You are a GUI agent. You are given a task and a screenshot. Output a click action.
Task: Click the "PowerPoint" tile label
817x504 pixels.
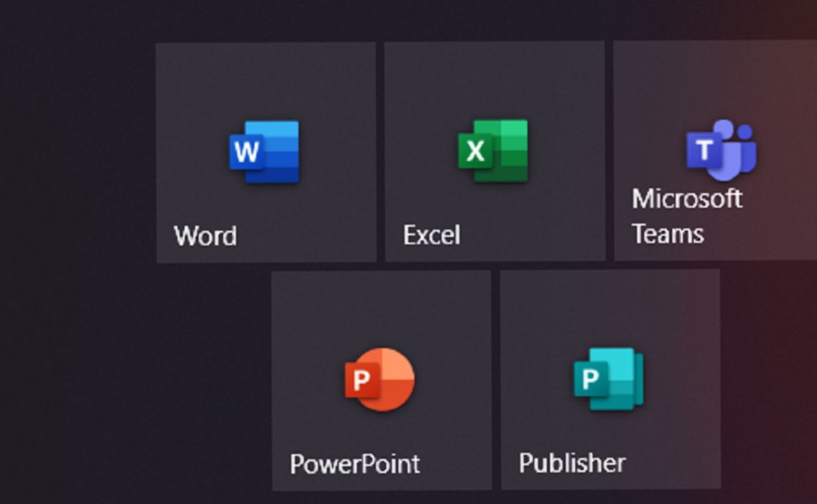tap(355, 464)
